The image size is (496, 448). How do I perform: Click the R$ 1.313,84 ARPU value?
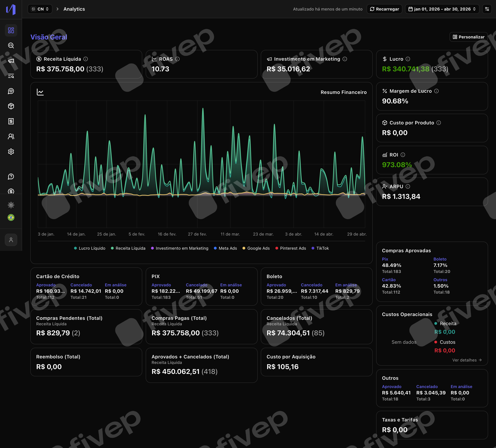pyautogui.click(x=401, y=196)
